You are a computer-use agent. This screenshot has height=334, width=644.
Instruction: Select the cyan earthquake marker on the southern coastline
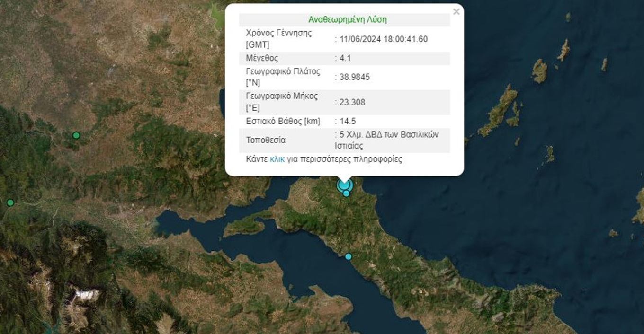click(349, 256)
